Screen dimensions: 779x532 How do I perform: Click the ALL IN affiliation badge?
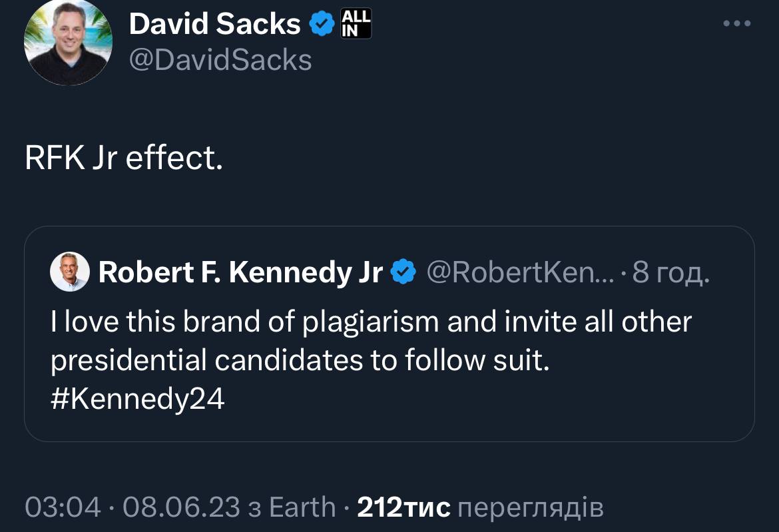(x=356, y=25)
